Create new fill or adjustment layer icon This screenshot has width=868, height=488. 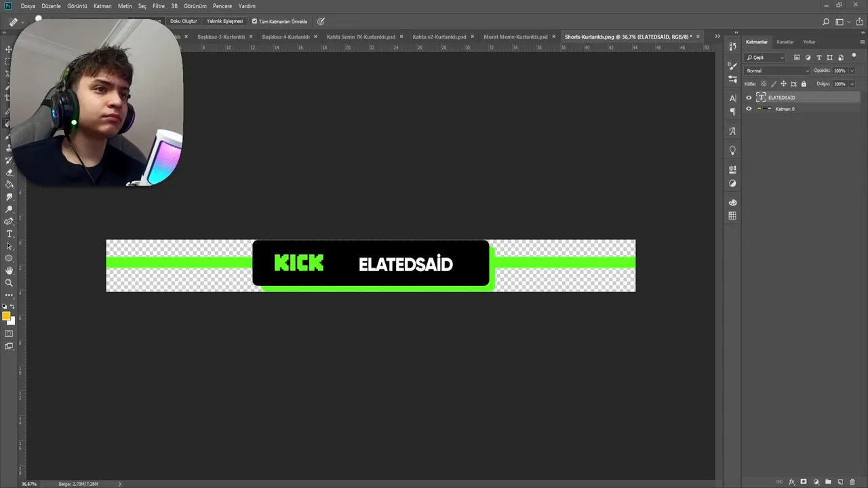(x=816, y=482)
